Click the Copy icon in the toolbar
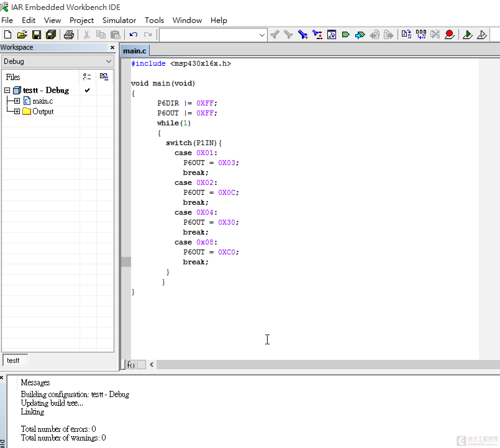Viewport: 500px width, 448px height. (x=101, y=34)
